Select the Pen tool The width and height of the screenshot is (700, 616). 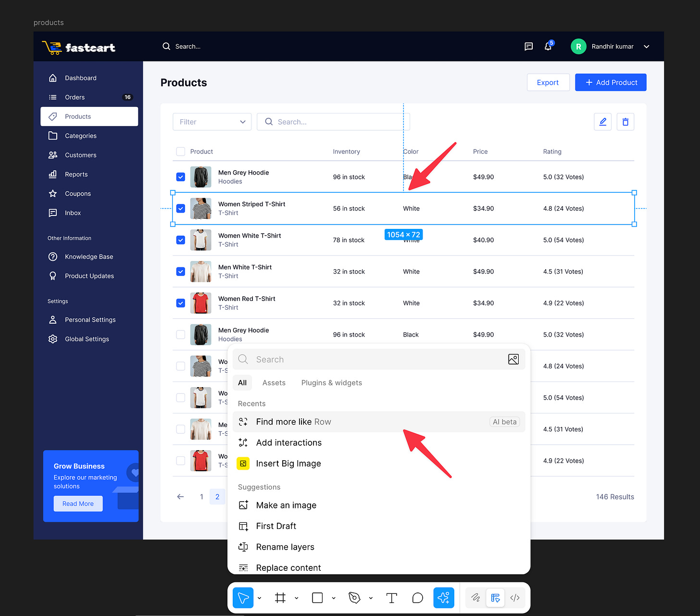point(354,598)
